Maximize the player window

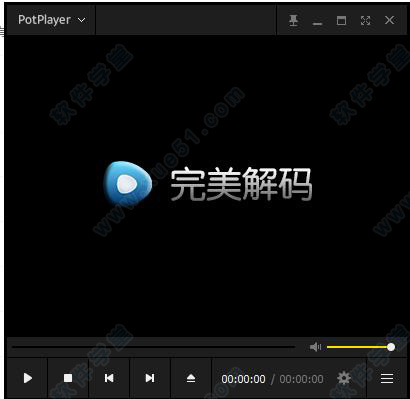click(341, 21)
